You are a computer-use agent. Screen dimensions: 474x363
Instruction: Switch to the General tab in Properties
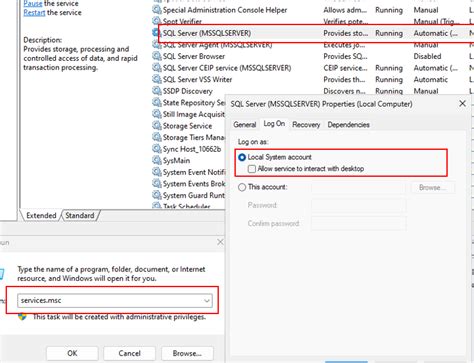tap(245, 125)
